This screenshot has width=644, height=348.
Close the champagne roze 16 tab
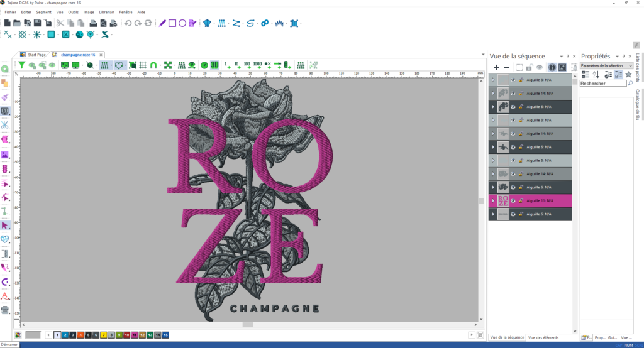(101, 55)
